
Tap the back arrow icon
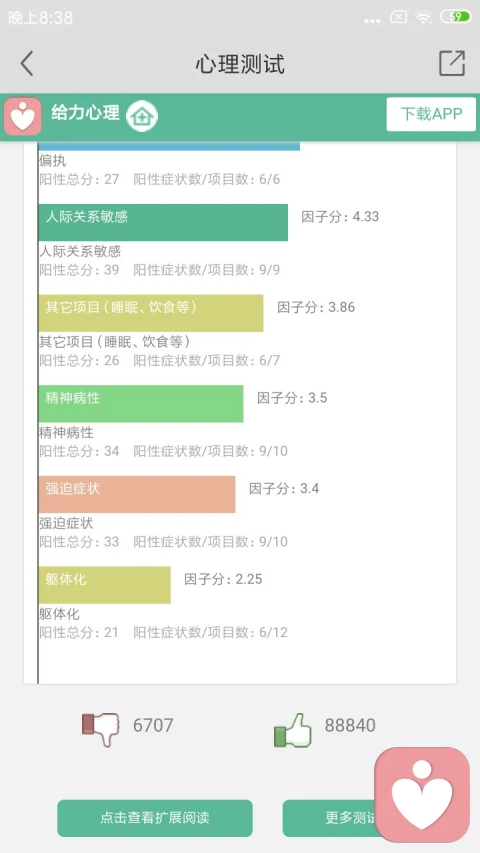click(x=27, y=64)
